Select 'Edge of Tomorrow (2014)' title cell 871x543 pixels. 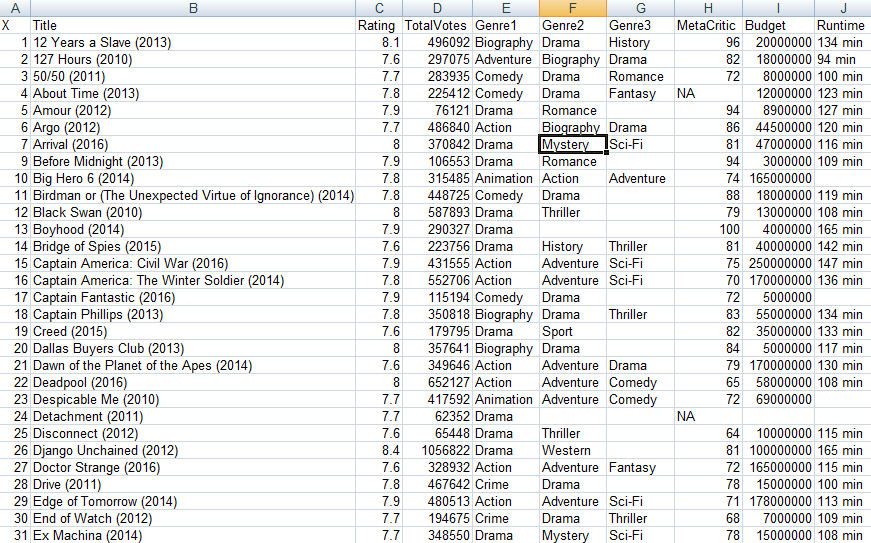pos(193,501)
